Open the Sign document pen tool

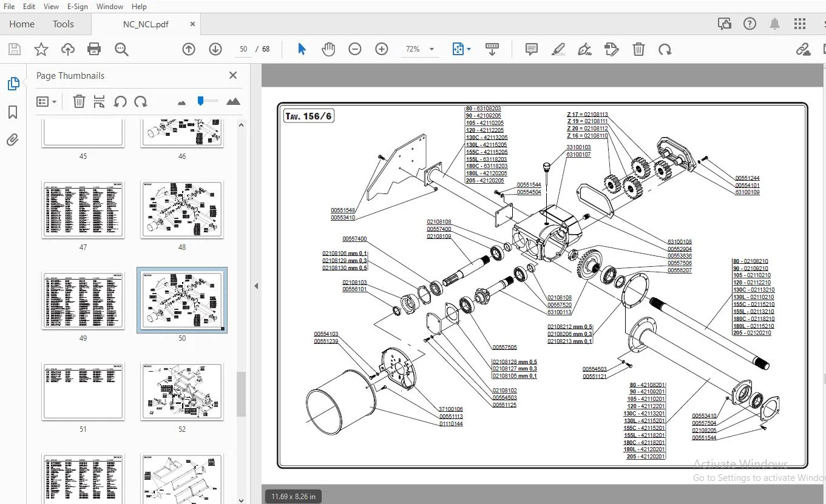(x=585, y=49)
